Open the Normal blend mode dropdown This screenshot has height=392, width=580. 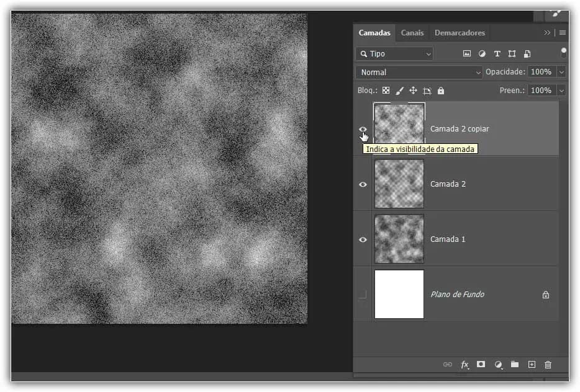point(419,73)
